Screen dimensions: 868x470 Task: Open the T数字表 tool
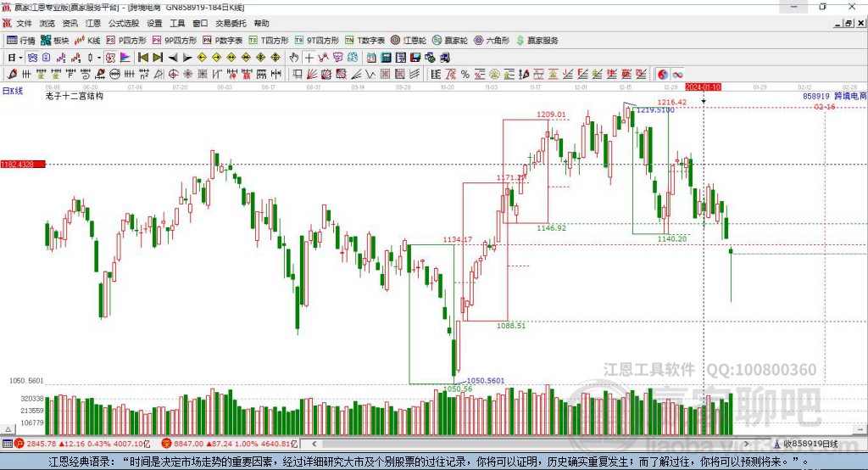coord(364,41)
